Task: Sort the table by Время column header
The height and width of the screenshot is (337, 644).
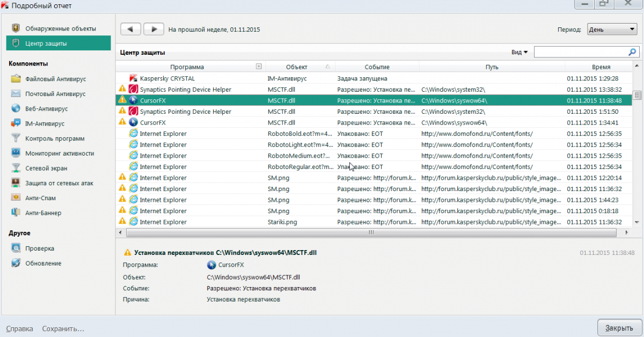Action: (601, 67)
